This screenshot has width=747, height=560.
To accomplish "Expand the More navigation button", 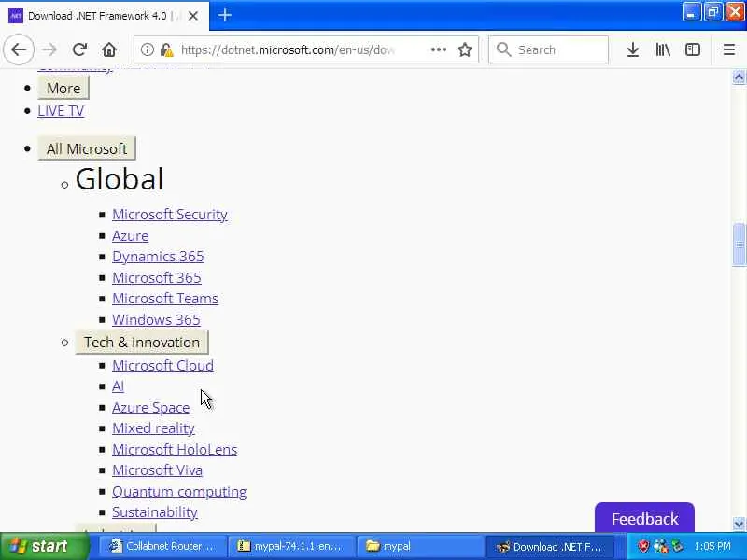I will click(63, 88).
